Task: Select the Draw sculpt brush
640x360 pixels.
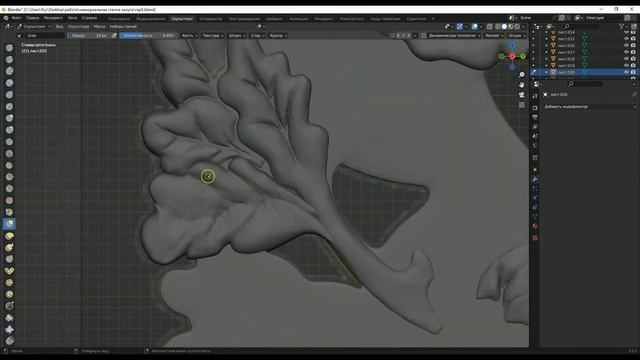Action: click(9, 48)
